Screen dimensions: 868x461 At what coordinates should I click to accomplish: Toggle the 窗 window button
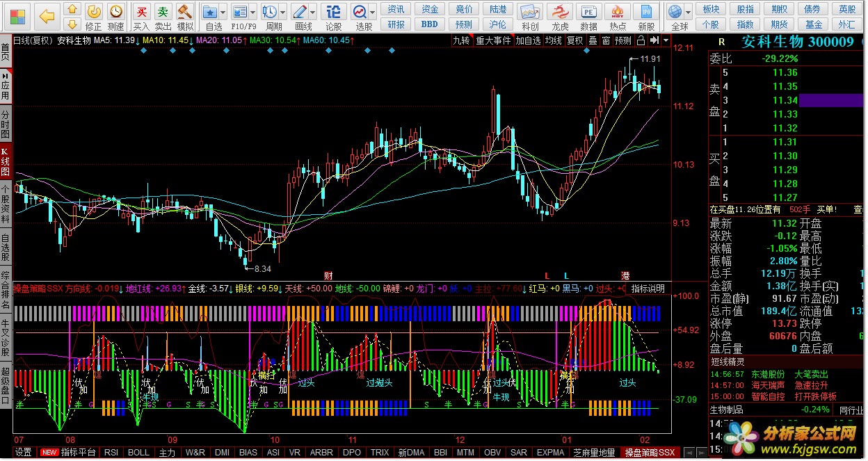pyautogui.click(x=606, y=40)
